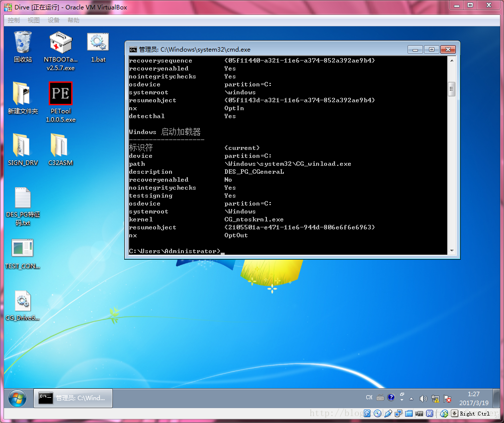This screenshot has height=423, width=504.
Task: Open the taskbar keyboard icon
Action: pos(380,398)
